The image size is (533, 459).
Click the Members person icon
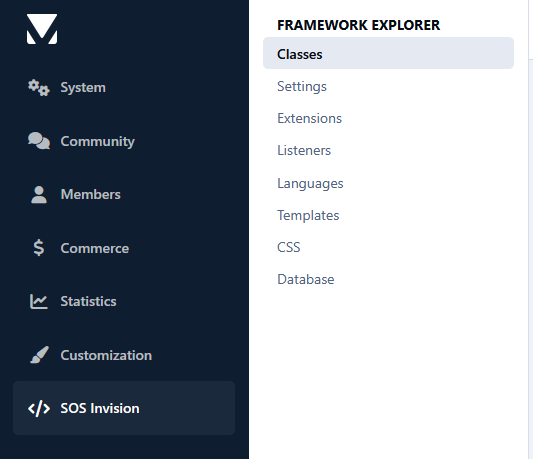39,194
